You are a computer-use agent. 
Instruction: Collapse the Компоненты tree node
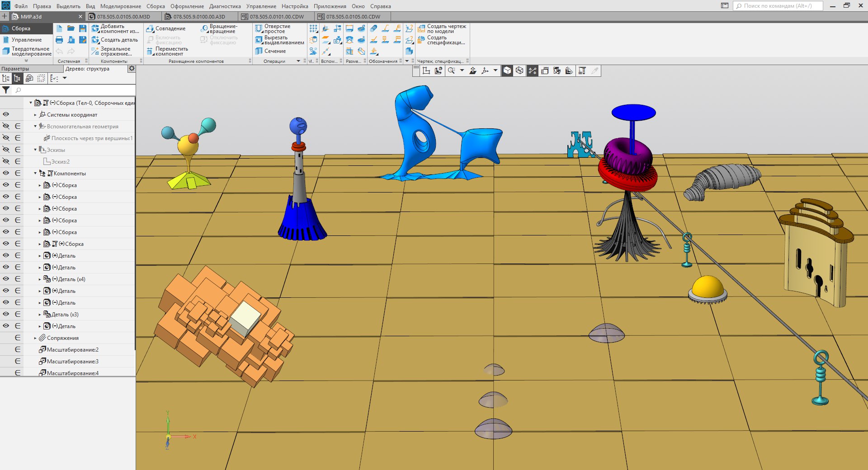click(35, 174)
